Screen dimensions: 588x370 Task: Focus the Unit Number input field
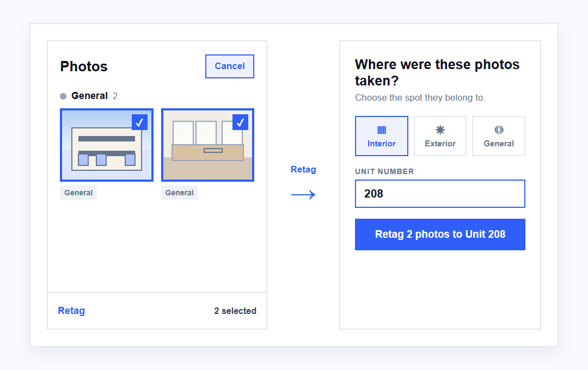coord(440,194)
